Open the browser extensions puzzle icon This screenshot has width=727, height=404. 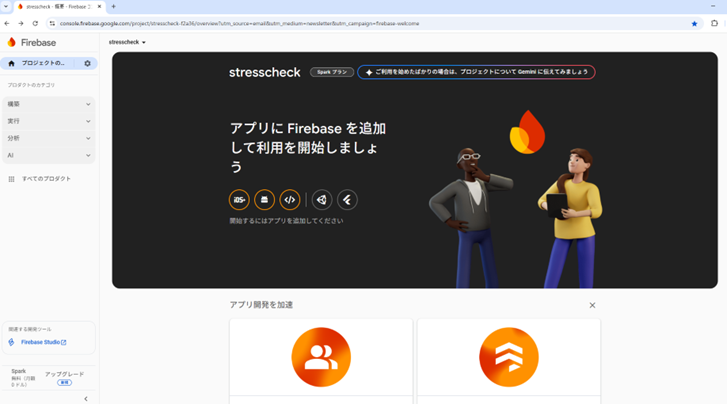point(714,23)
